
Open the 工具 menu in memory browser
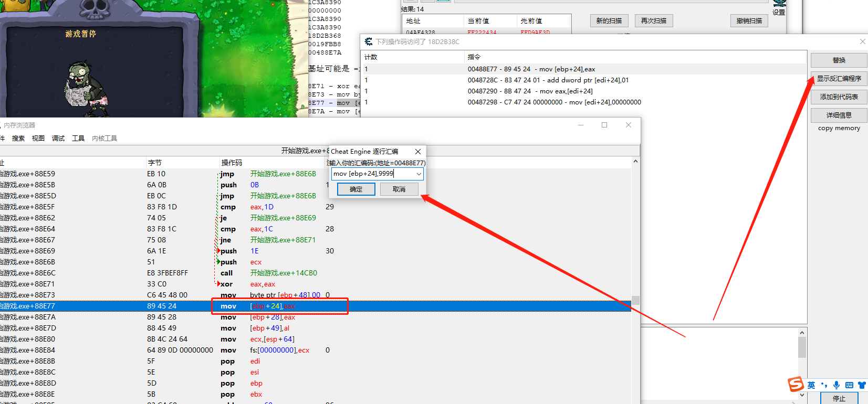point(78,139)
